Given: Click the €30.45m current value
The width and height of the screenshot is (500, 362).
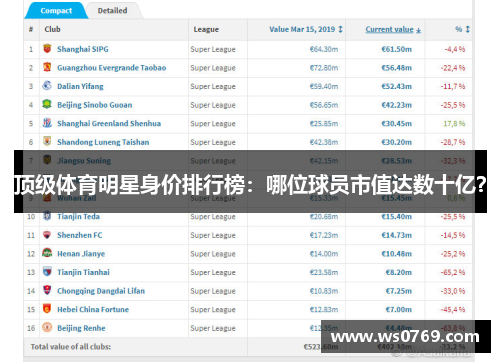Looking at the screenshot, I should [x=397, y=124].
